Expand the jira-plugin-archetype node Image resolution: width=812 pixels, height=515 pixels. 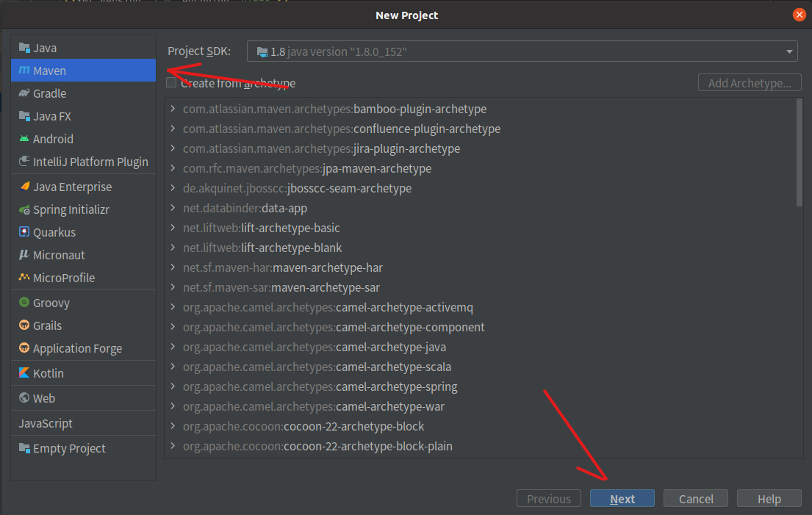[x=173, y=148]
